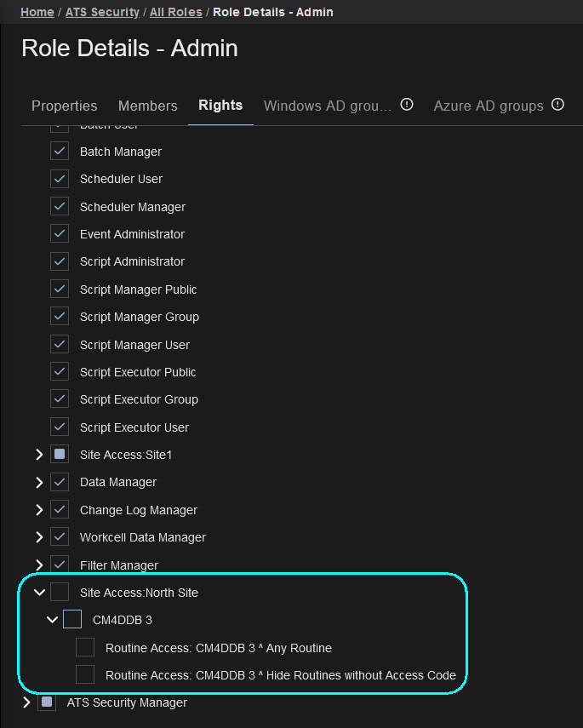The image size is (583, 728).
Task: Open the ATS Security breadcrumb link
Action: [x=102, y=12]
